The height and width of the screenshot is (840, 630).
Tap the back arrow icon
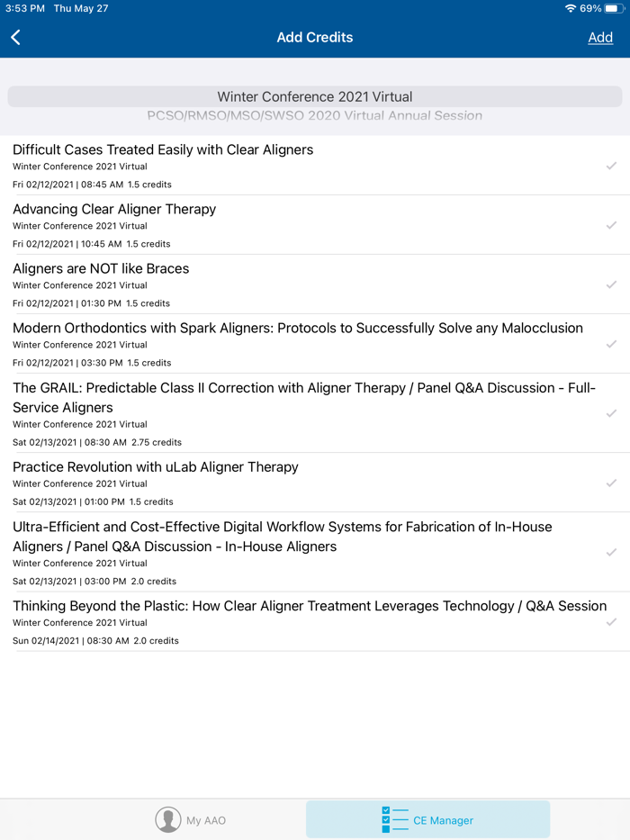pyautogui.click(x=16, y=37)
